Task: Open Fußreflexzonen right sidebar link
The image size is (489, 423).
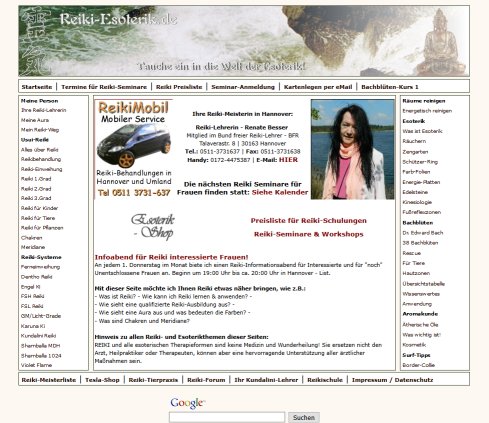Action: 422,212
